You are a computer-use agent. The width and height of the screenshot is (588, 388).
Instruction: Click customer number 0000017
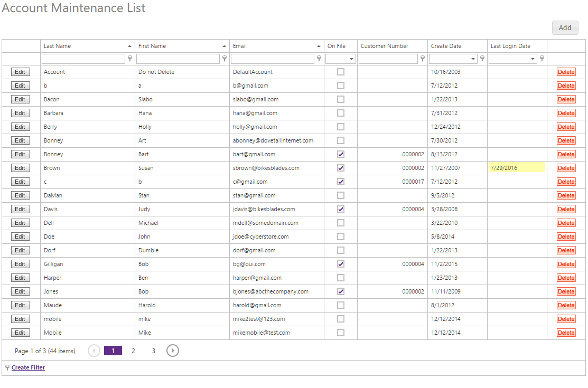click(x=413, y=182)
